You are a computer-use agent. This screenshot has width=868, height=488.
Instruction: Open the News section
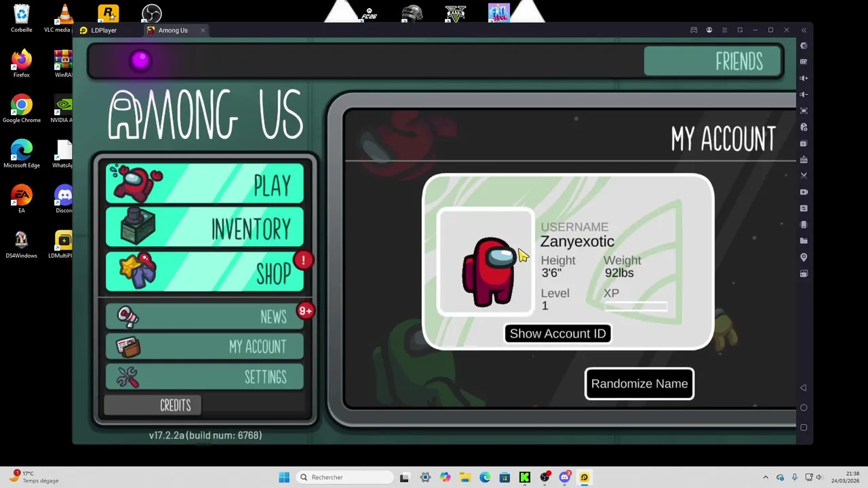pyautogui.click(x=205, y=317)
